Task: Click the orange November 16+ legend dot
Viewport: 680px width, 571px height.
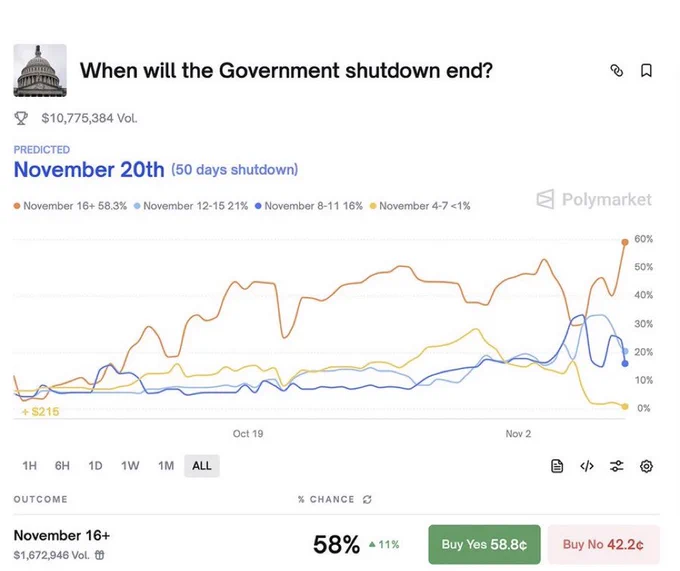Action: click(x=17, y=206)
